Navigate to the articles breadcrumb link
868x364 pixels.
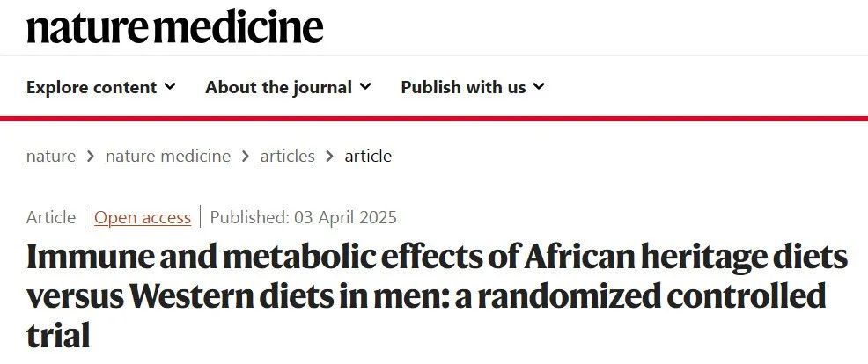pyautogui.click(x=287, y=157)
